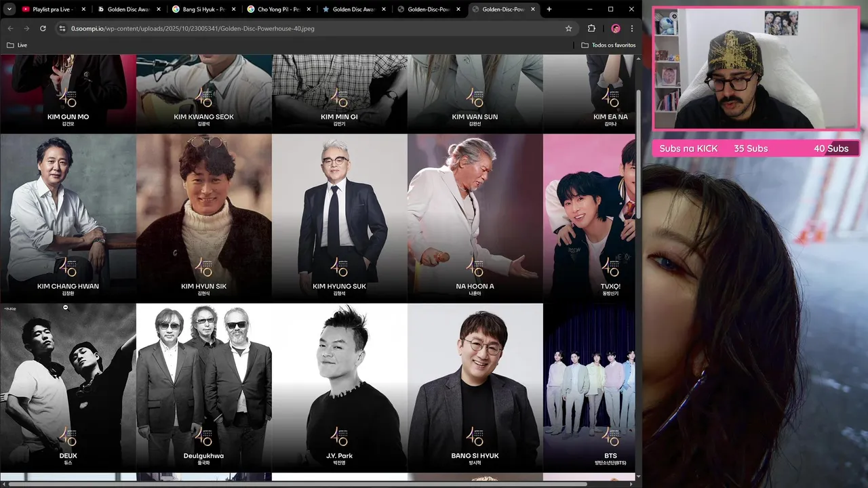This screenshot has height=488, width=868.
Task: Go forward in browser history
Action: click(x=26, y=28)
